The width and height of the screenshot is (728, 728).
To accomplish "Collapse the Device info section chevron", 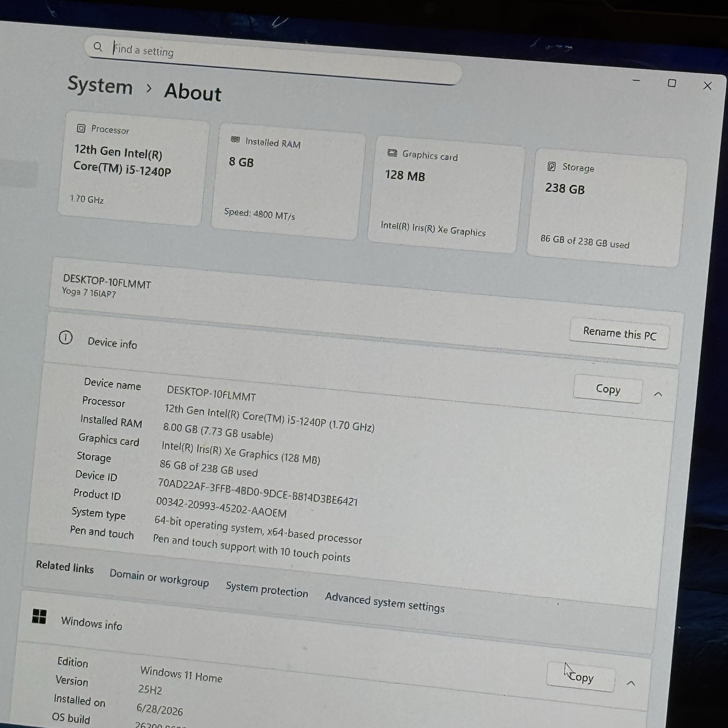I will click(x=658, y=394).
